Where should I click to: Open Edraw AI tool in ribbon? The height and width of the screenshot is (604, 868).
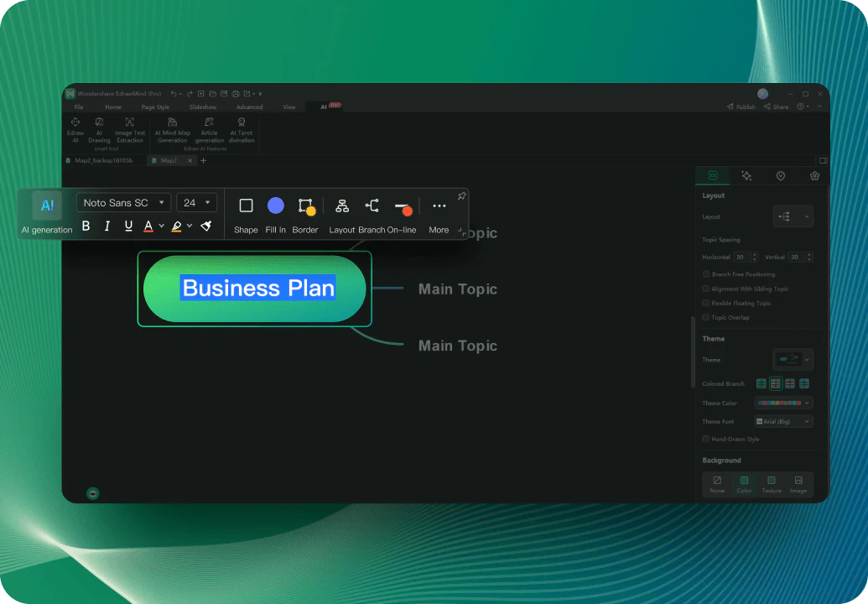[x=75, y=129]
